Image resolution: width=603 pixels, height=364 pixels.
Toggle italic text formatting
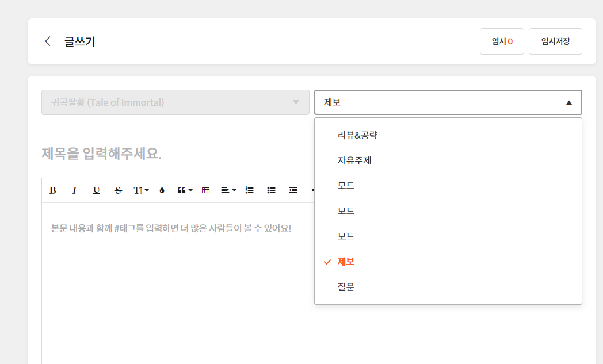[74, 190]
